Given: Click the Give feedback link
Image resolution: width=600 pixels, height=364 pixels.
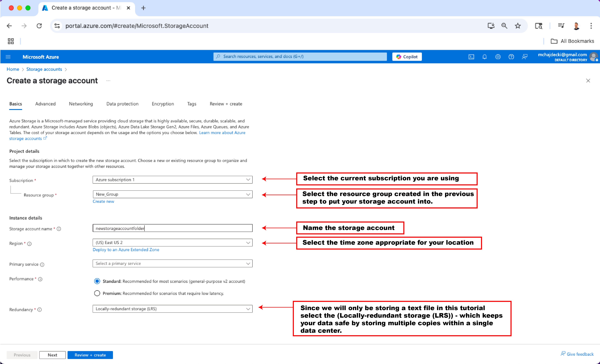Looking at the screenshot, I should [577, 354].
